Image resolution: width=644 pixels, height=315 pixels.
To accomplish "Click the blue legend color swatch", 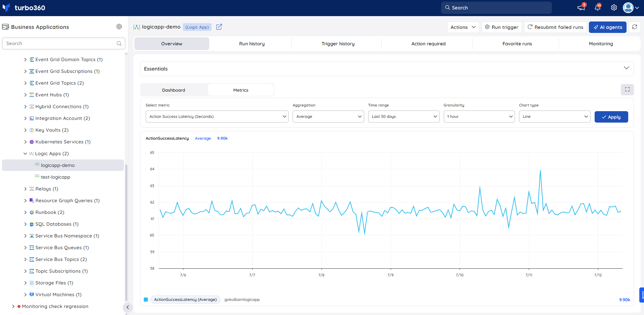I will [146, 300].
